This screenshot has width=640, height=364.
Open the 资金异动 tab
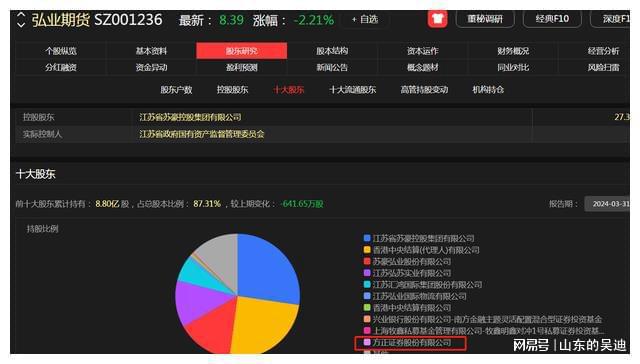point(151,67)
